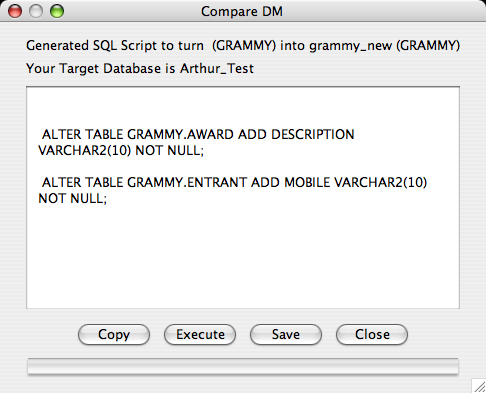Image resolution: width=486 pixels, height=393 pixels.
Task: Place cursor on GRAMMY.ENTRANT in second statement
Action: (187, 182)
